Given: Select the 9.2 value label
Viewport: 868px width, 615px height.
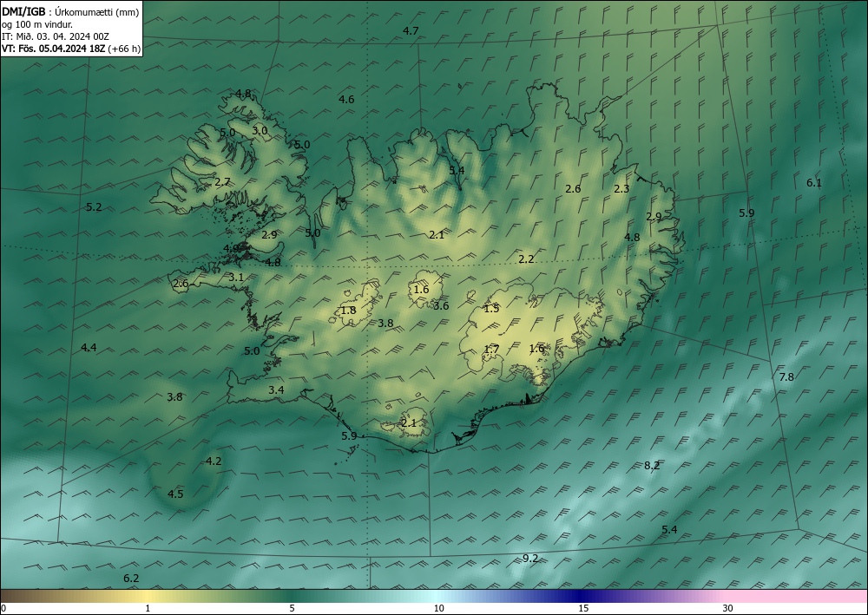Looking at the screenshot, I should (530, 559).
